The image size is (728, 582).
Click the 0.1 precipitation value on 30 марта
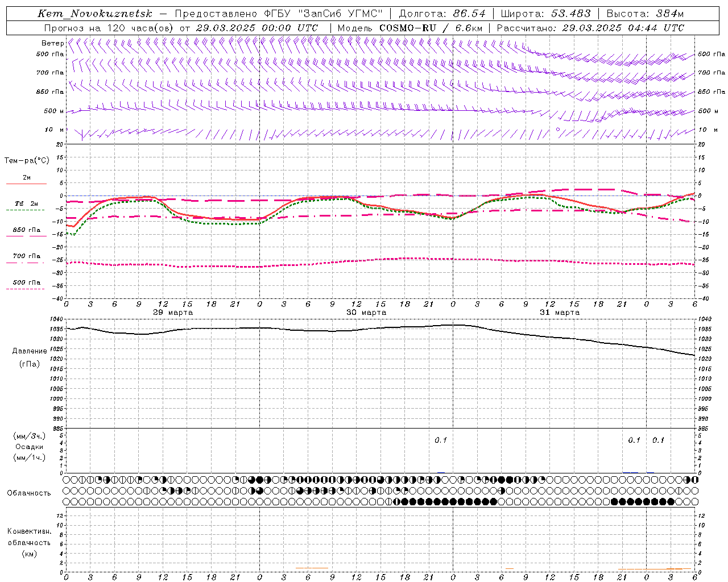pyautogui.click(x=441, y=440)
